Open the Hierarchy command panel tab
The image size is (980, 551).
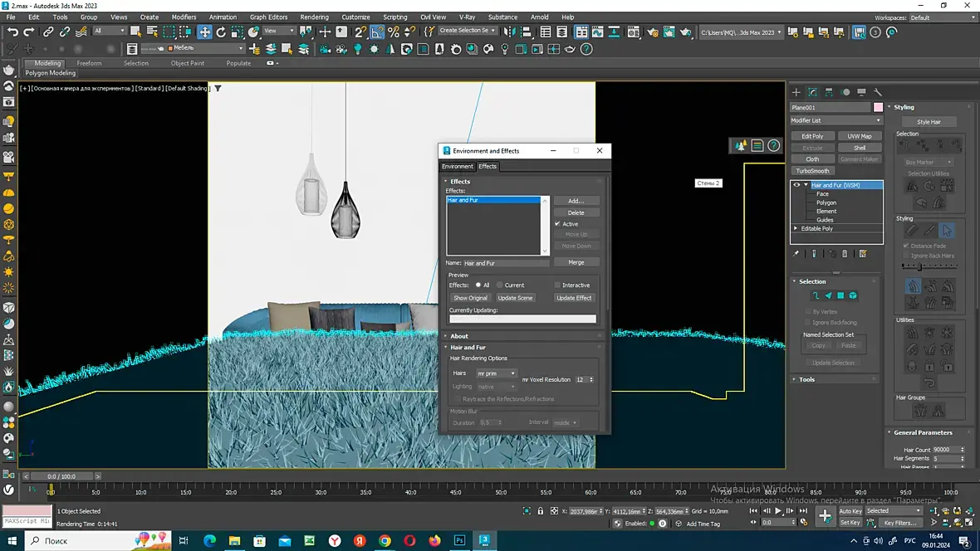point(830,92)
